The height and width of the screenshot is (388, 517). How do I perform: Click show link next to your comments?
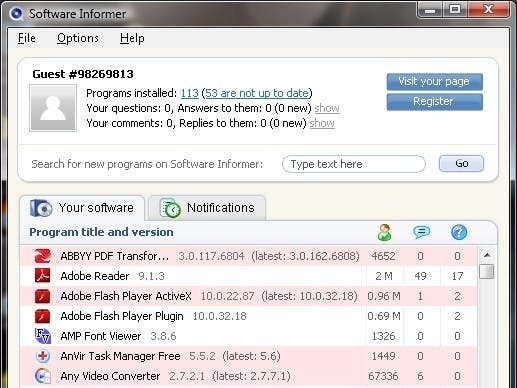click(x=322, y=123)
